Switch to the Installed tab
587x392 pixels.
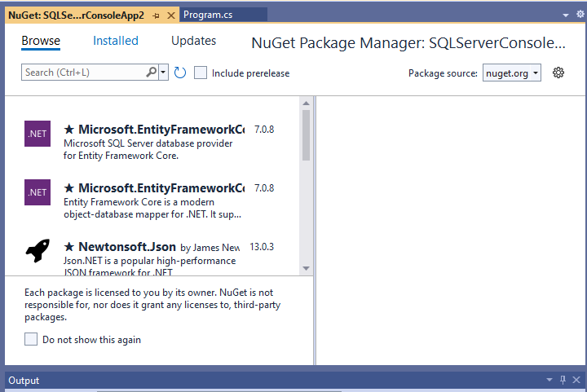[x=116, y=41]
